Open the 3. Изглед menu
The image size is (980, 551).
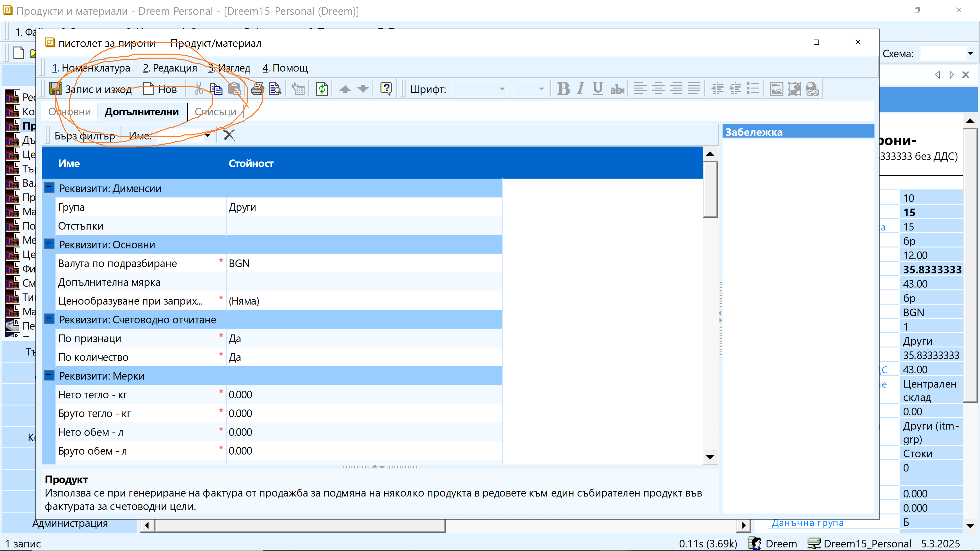click(229, 68)
